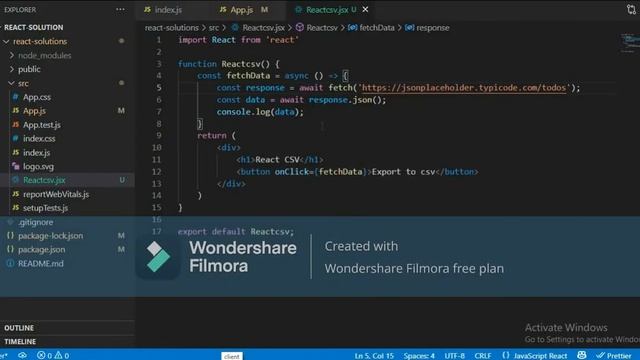Open errors and warnings problems indicator
Viewport: 640px width, 360px height.
pyautogui.click(x=53, y=356)
